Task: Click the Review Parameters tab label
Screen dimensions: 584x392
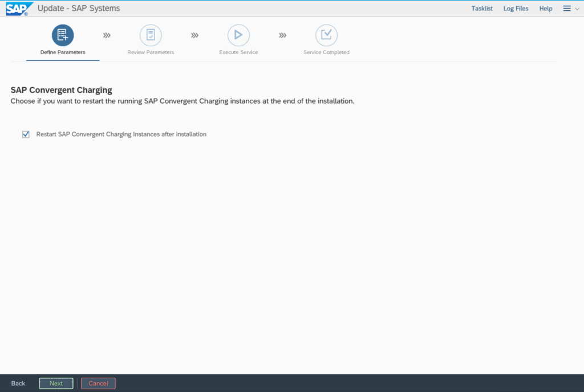Action: click(x=151, y=52)
